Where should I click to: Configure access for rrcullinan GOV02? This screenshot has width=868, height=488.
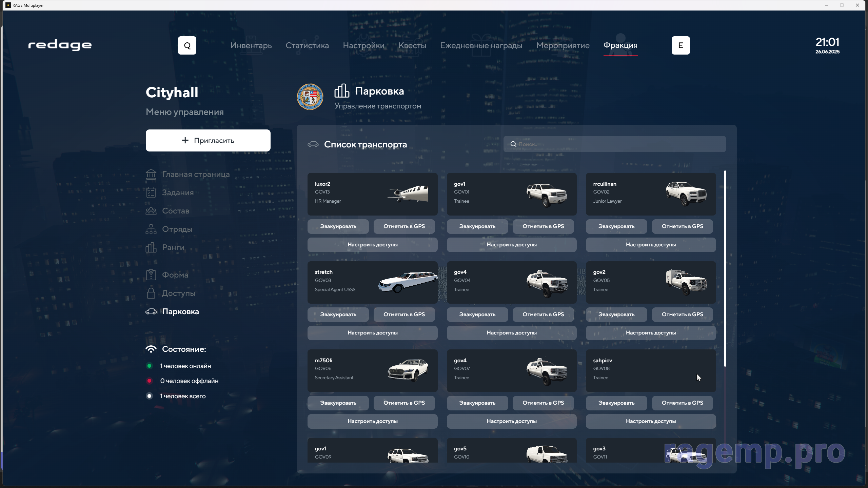[651, 245]
